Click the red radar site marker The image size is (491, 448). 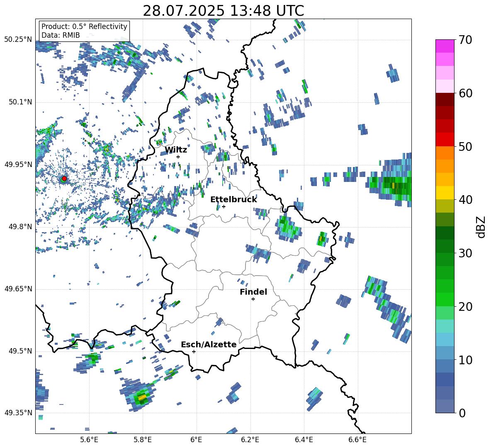(64, 178)
